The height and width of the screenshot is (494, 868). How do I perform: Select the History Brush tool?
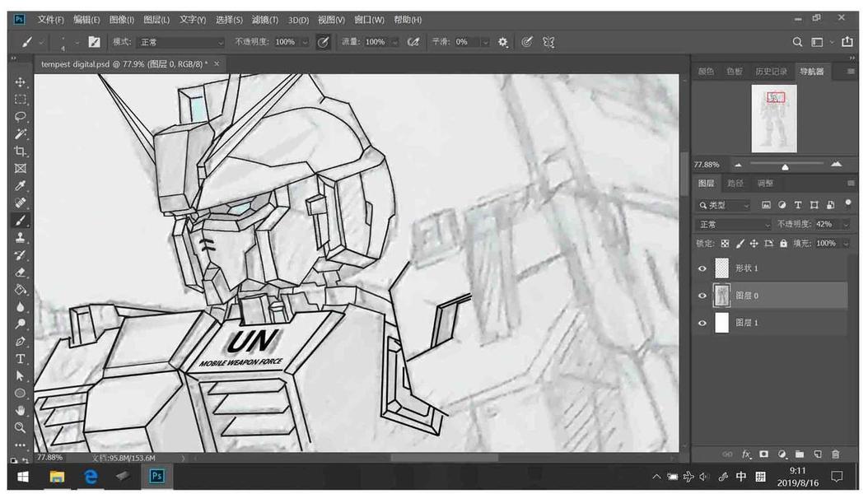click(x=21, y=255)
